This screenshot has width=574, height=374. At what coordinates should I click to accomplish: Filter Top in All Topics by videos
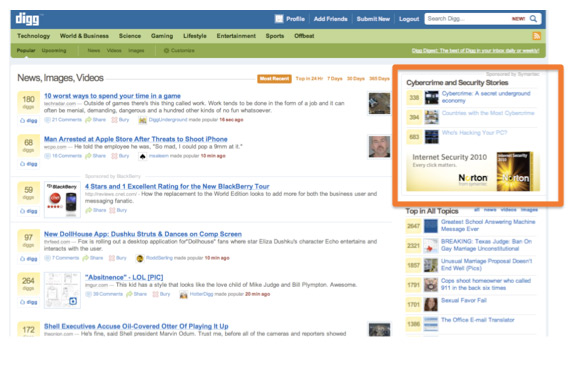click(x=508, y=210)
